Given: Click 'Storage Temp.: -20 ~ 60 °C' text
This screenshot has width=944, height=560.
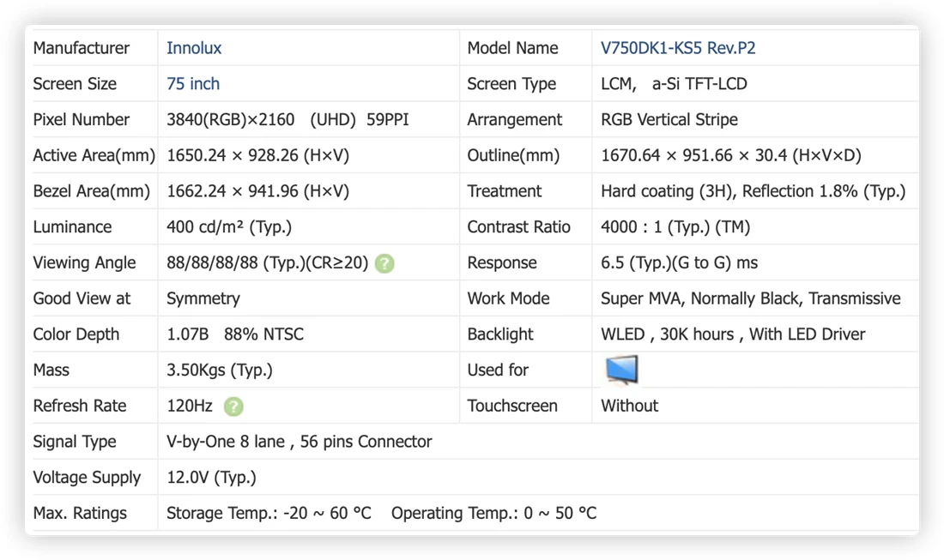Looking at the screenshot, I should 269,513.
